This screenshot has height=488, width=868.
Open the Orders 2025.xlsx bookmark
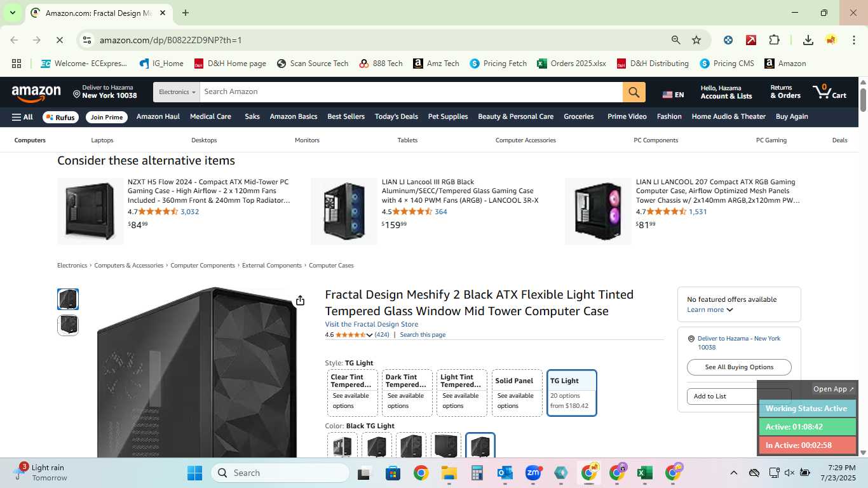[571, 64]
